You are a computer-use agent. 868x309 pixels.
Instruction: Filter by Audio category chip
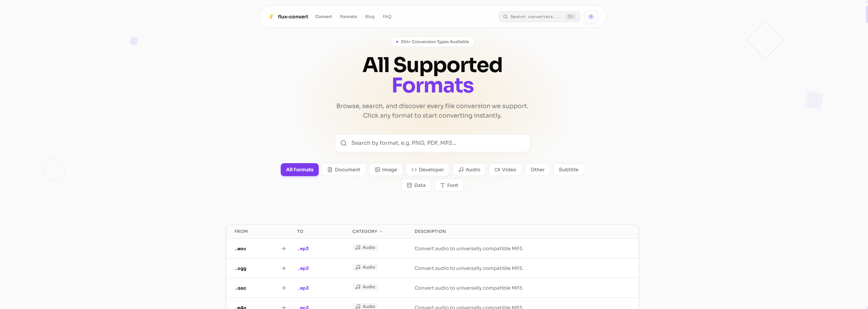point(469,170)
